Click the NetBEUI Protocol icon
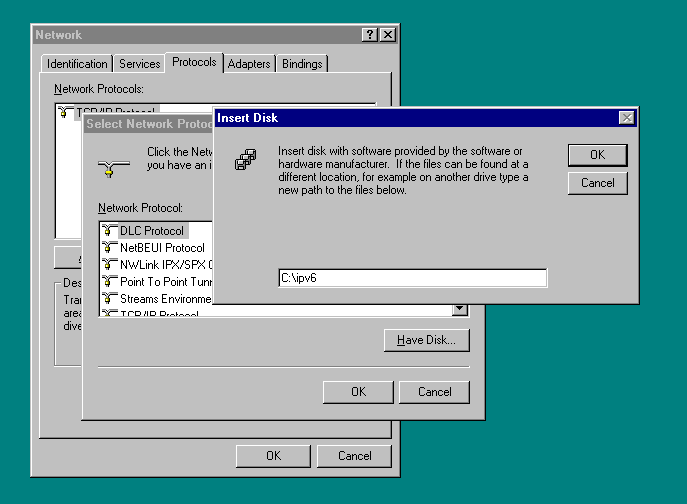 pos(109,248)
